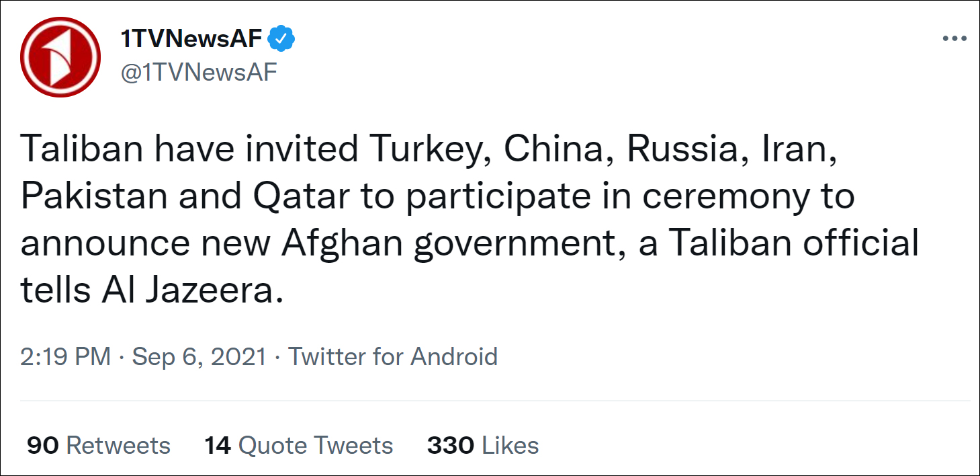Screen dimensions: 980x476
Task: Open the Twitter for Android source link
Action: click(393, 356)
